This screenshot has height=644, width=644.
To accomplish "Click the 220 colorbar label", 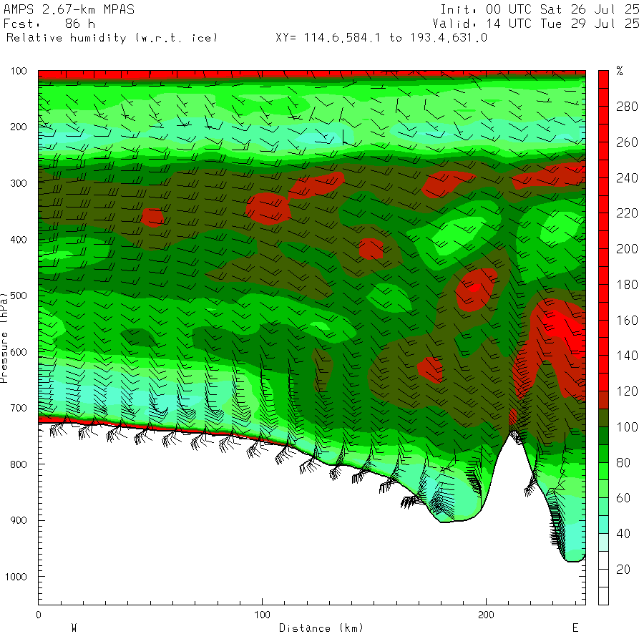I will (627, 213).
